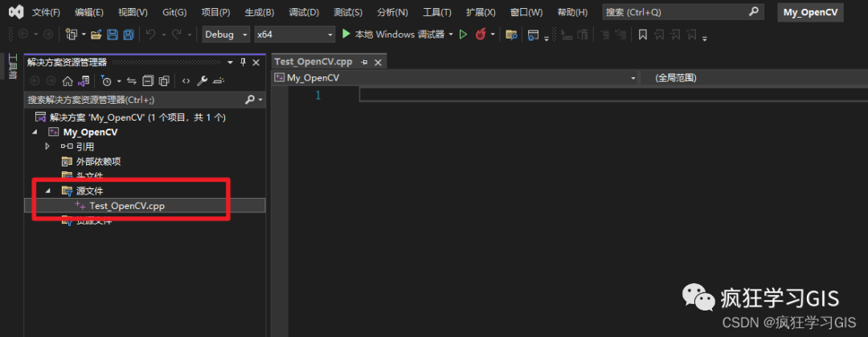Image resolution: width=868 pixels, height=337 pixels.
Task: Select Test_OpenCV.cpp in Solution Explorer
Action: pos(127,206)
